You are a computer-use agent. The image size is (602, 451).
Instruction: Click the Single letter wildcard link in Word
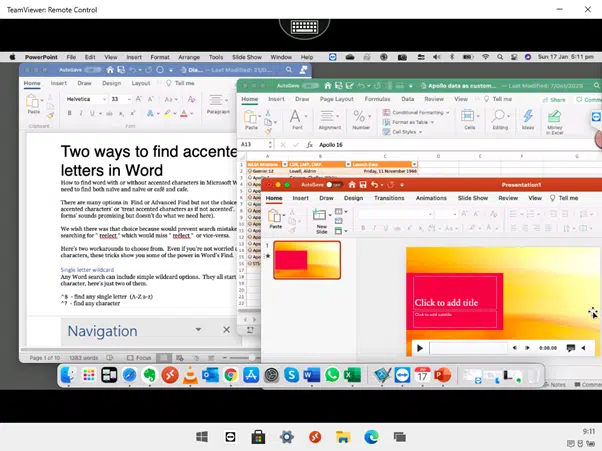click(x=87, y=270)
